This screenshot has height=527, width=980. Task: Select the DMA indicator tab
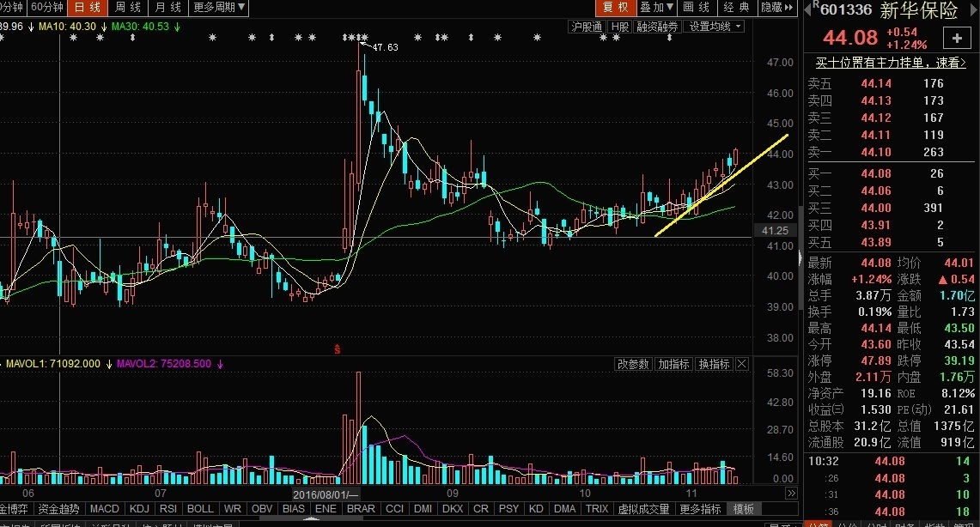point(564,509)
